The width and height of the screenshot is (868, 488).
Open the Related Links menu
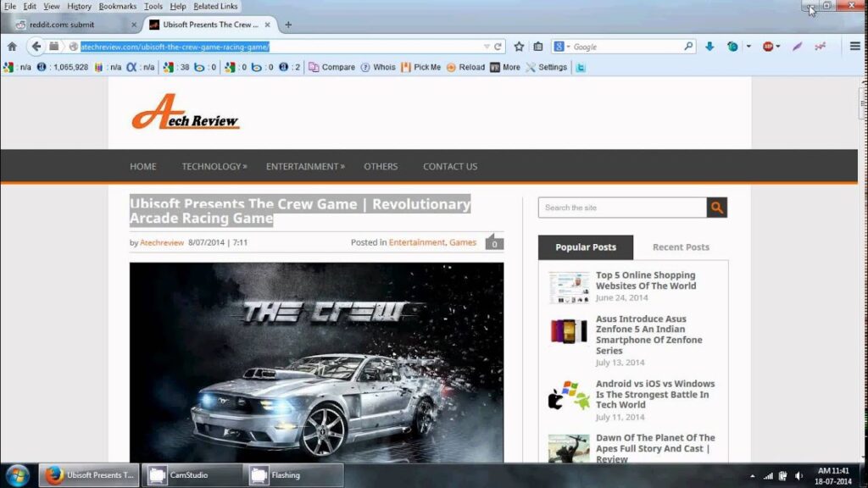(215, 6)
